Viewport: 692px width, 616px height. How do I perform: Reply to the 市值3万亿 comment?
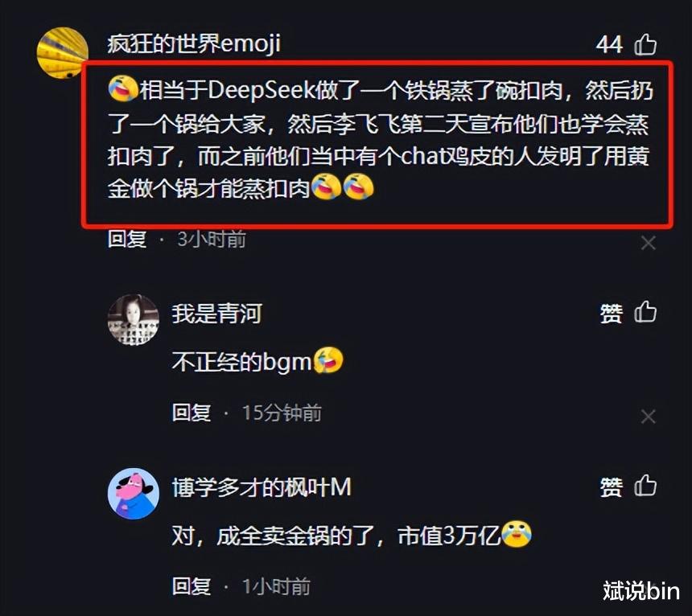[x=192, y=587]
